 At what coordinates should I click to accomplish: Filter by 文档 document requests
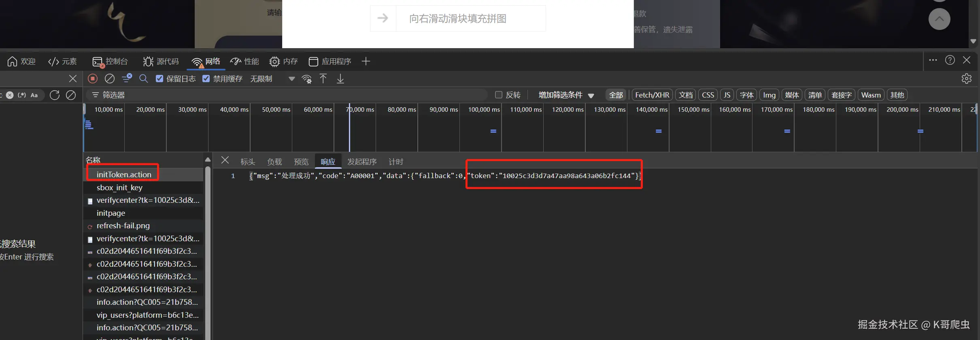tap(686, 95)
